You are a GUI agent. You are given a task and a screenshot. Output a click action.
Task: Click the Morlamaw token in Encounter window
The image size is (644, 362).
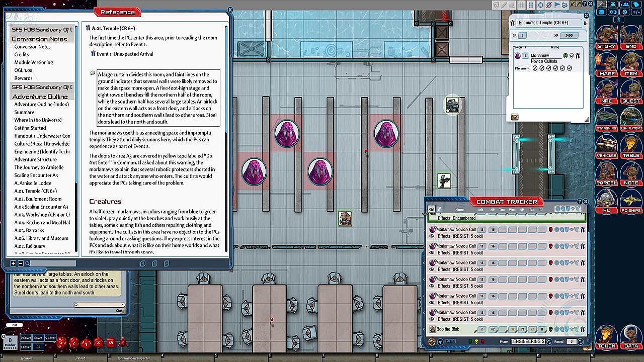[517, 56]
